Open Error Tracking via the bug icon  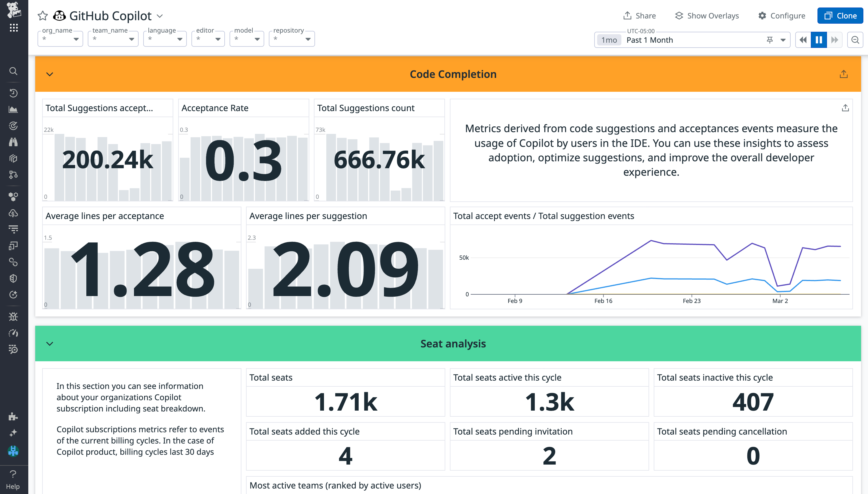(x=14, y=316)
